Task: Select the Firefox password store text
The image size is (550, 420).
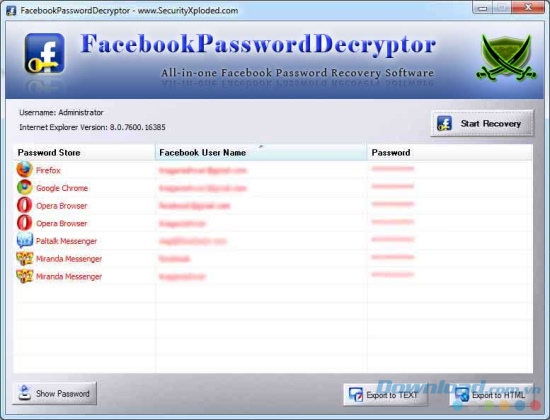Action: point(48,171)
